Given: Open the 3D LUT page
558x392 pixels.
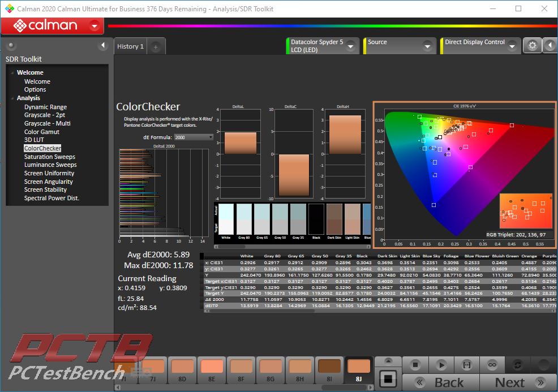Looking at the screenshot, I should click(34, 140).
